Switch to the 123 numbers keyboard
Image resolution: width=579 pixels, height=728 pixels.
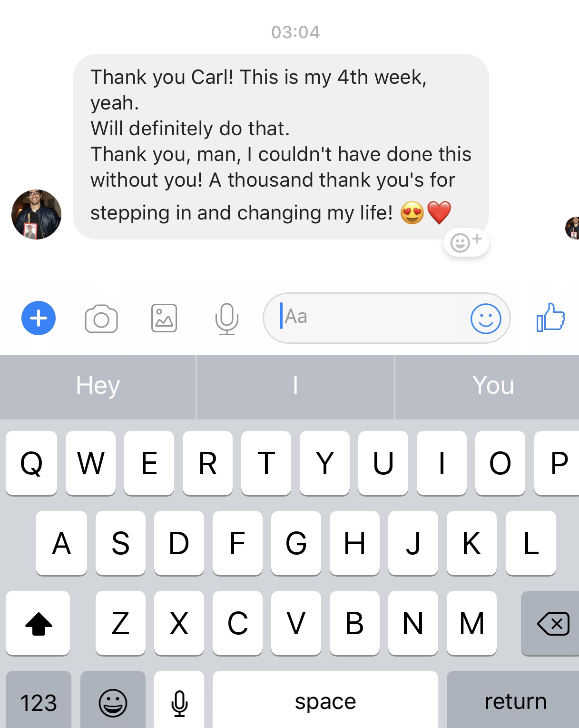tap(39, 700)
